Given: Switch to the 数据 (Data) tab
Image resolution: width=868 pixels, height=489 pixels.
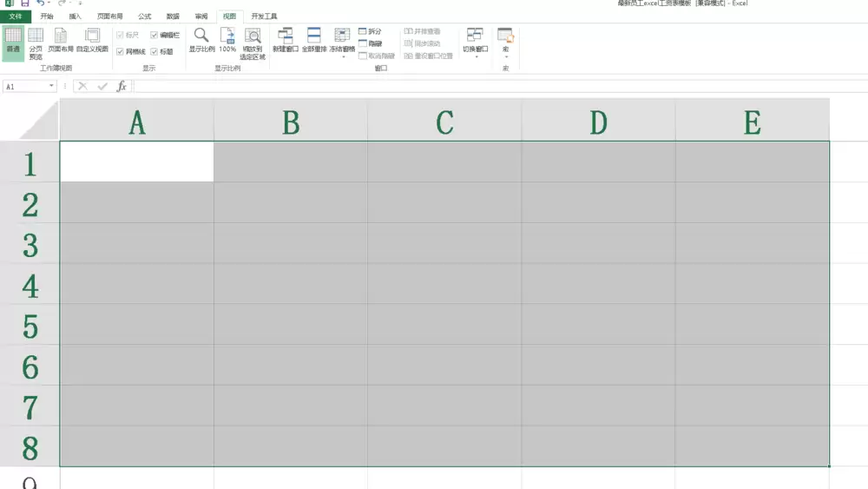Looking at the screenshot, I should pos(173,16).
